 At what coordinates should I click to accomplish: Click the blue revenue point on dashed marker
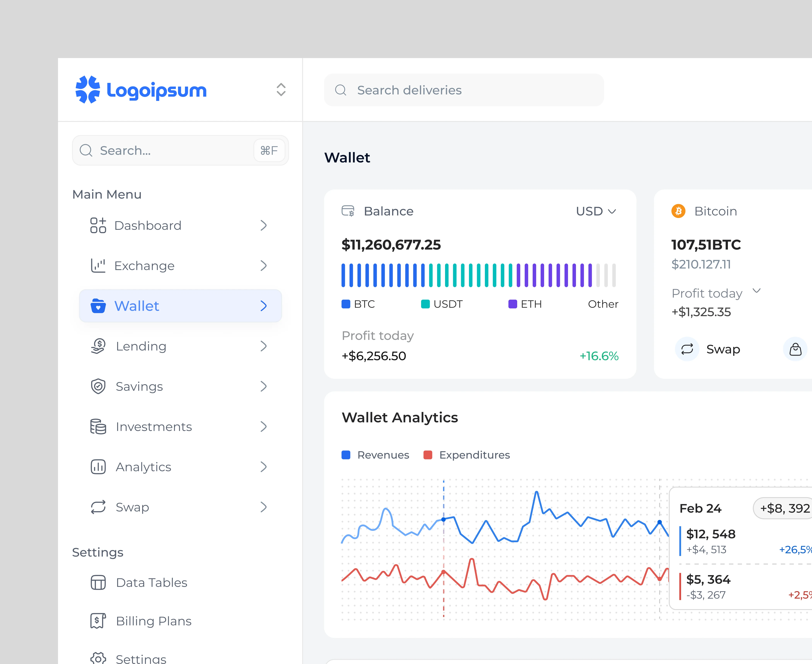click(x=444, y=519)
